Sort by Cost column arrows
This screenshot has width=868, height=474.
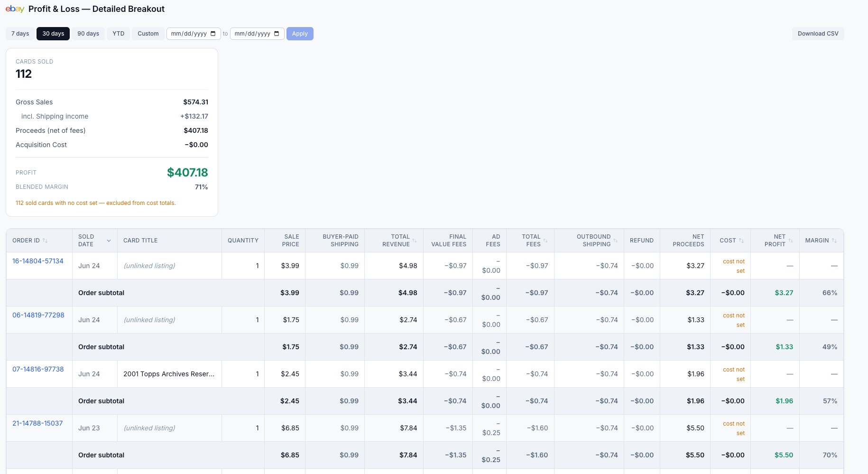click(x=741, y=241)
